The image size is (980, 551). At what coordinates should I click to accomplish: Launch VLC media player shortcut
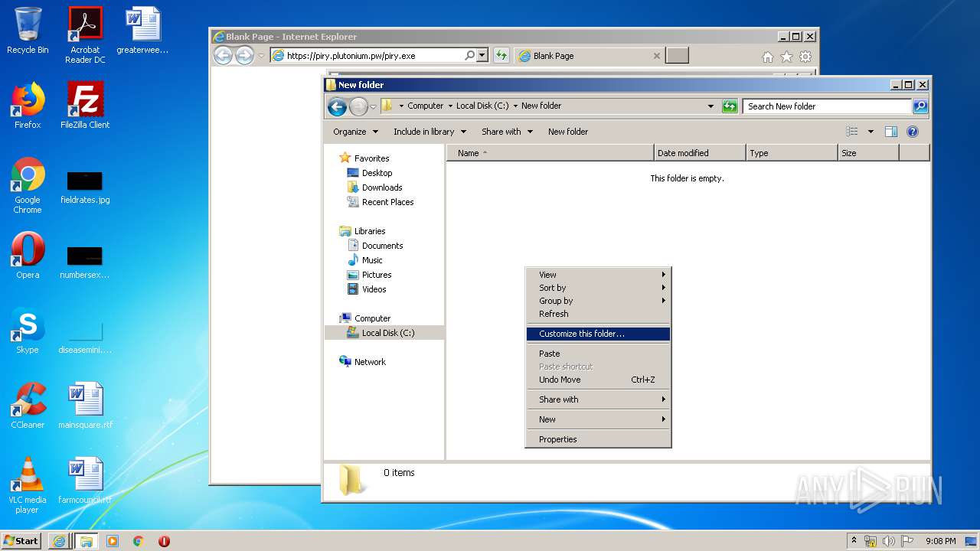point(28,485)
